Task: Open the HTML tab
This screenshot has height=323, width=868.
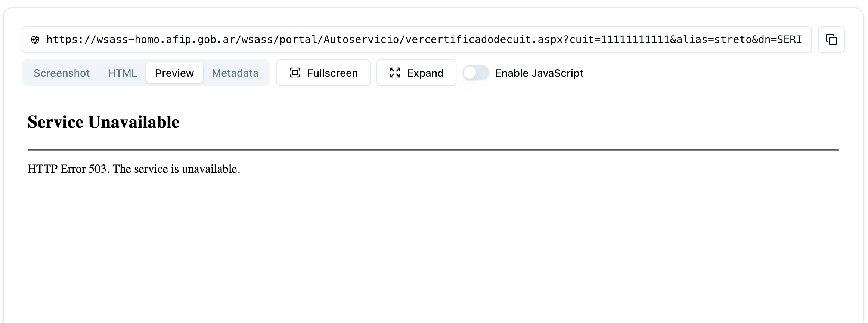Action: (122, 73)
